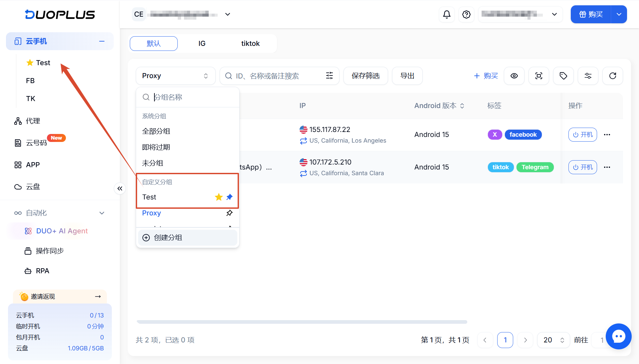639x364 pixels.
Task: Click the tiktok tag
Action: point(501,167)
